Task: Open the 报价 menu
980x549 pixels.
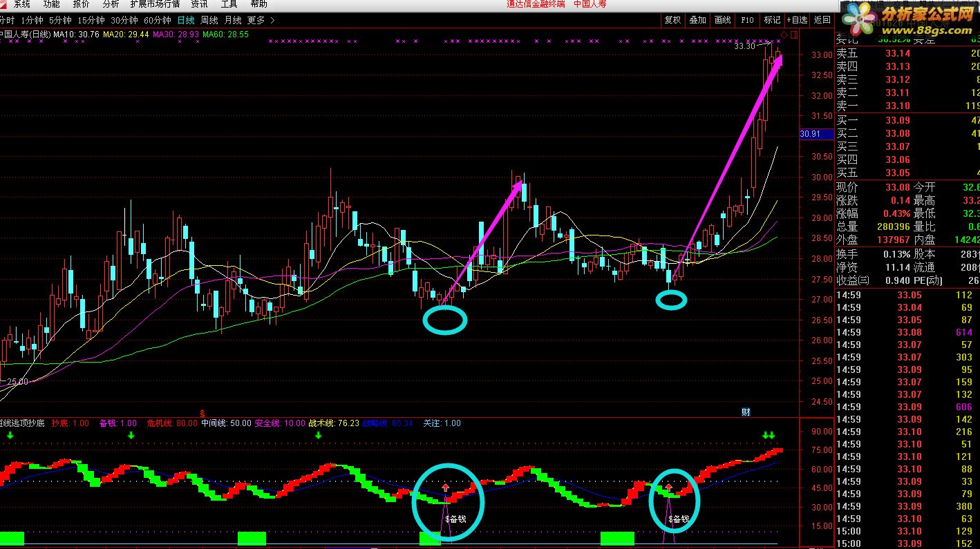Action: tap(82, 4)
